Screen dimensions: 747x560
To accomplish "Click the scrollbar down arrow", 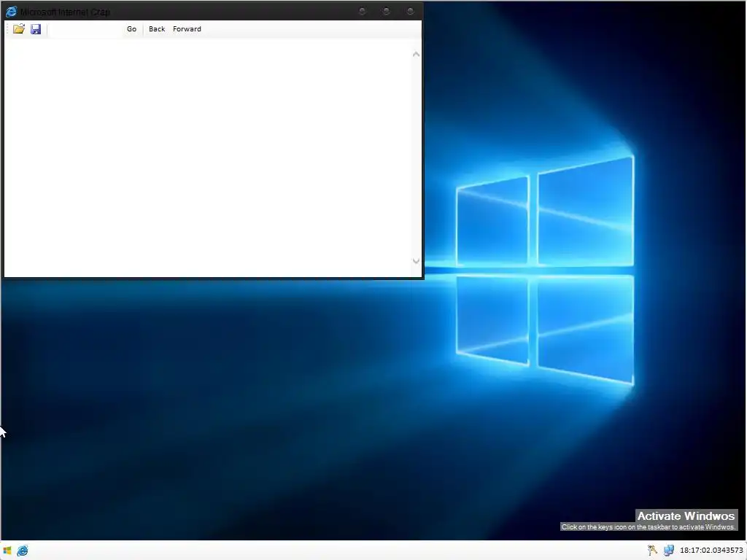I will [416, 261].
